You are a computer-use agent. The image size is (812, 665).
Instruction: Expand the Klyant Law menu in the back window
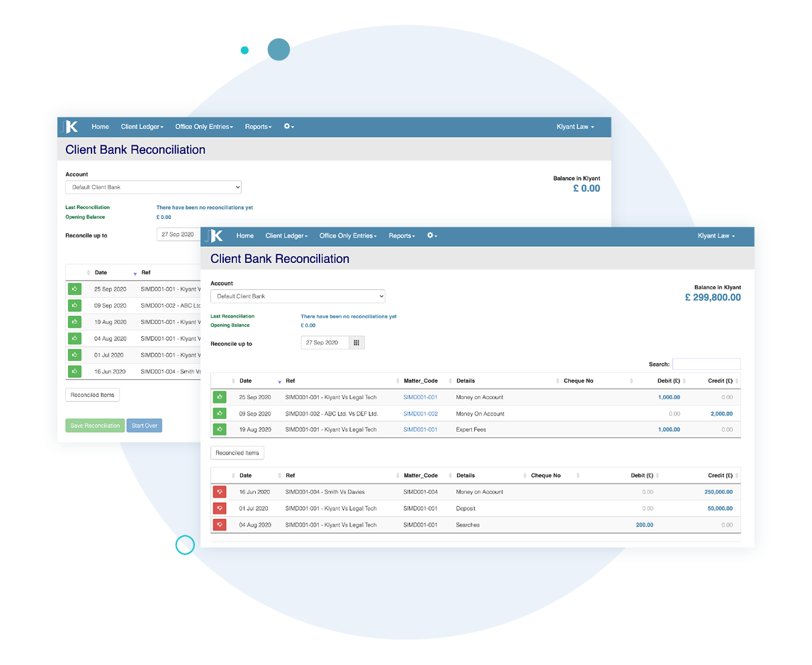(x=575, y=127)
